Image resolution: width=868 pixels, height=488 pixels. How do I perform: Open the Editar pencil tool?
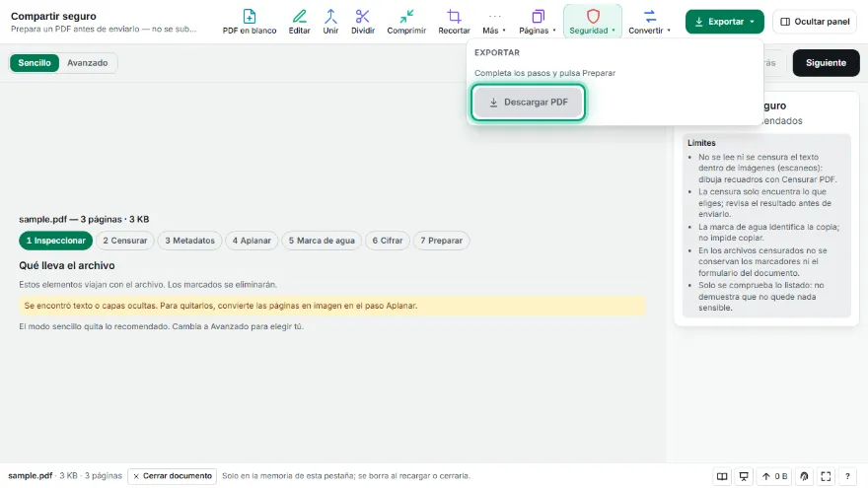(x=299, y=22)
